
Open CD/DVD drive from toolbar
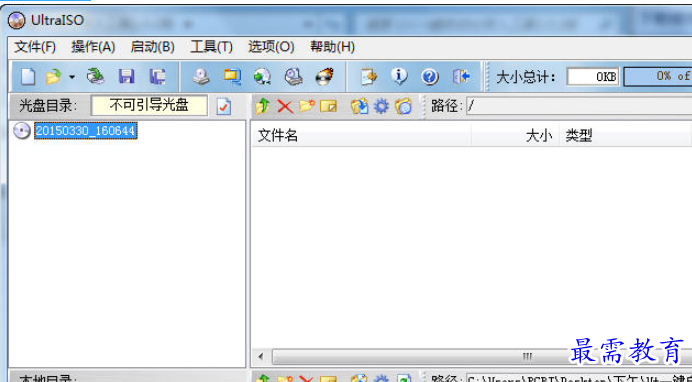coord(95,76)
